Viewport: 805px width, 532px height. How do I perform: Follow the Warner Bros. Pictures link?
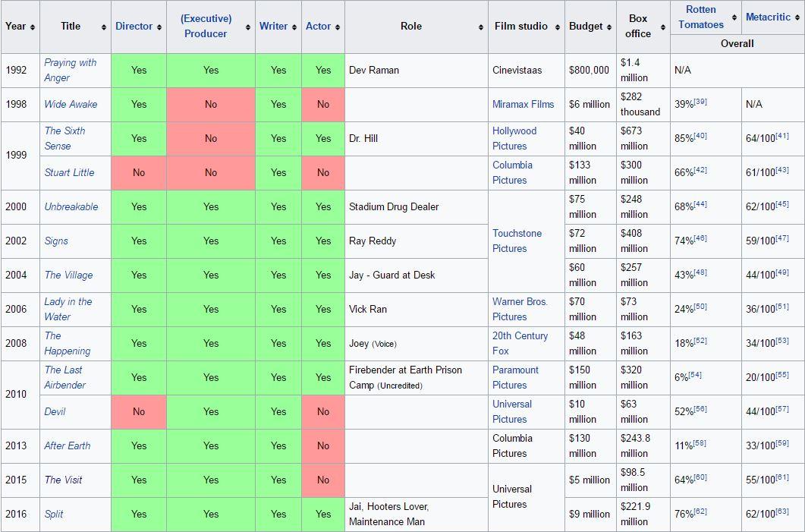pyautogui.click(x=520, y=309)
